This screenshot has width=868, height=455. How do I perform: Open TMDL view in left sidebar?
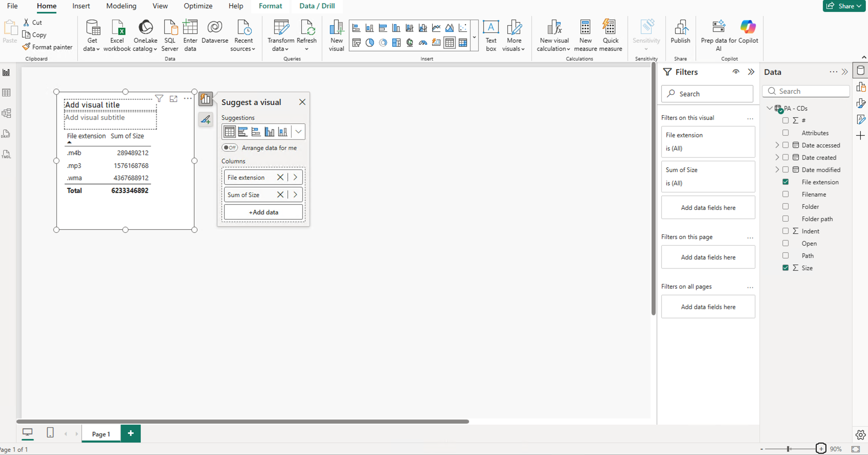pyautogui.click(x=6, y=154)
